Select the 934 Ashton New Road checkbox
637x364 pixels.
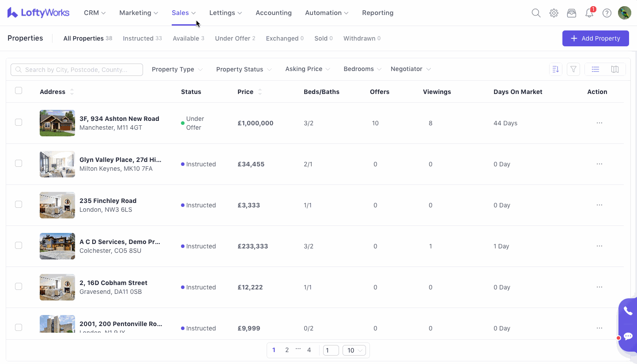point(19,122)
